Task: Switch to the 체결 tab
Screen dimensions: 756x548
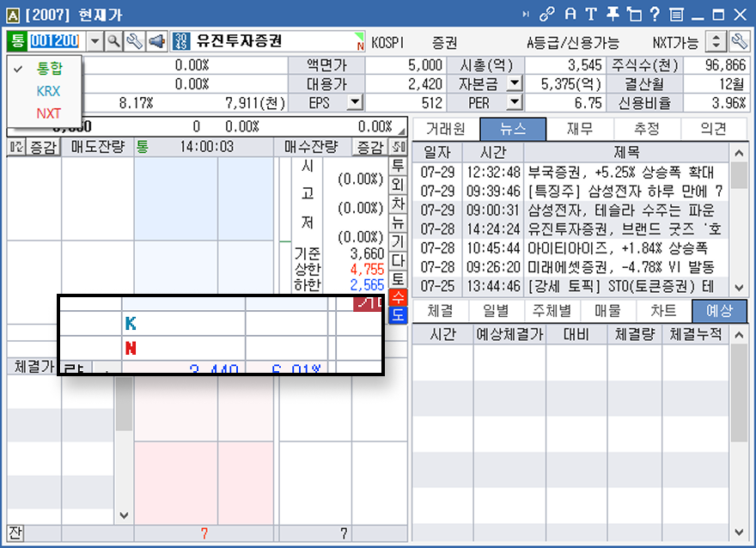Action: coord(440,311)
